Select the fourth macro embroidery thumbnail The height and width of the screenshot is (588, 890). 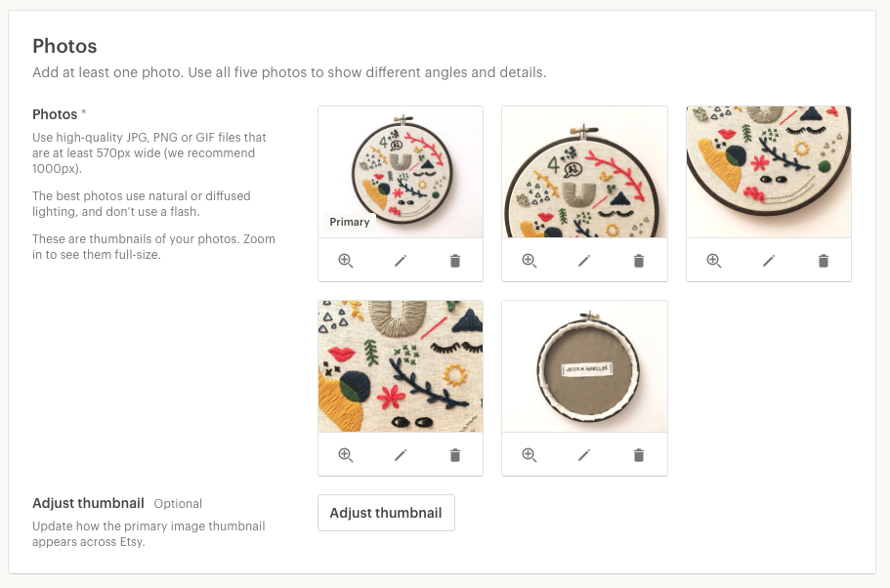[x=401, y=366]
